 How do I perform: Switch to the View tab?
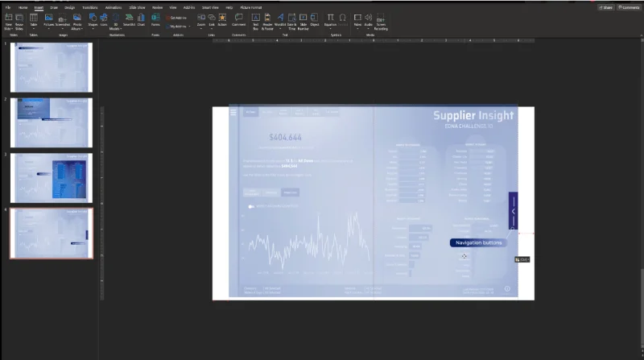click(x=173, y=7)
